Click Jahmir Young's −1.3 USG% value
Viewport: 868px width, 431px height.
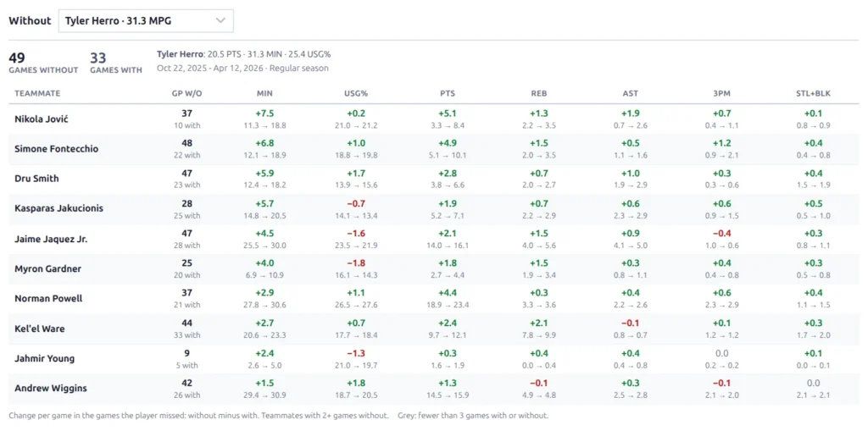point(355,353)
